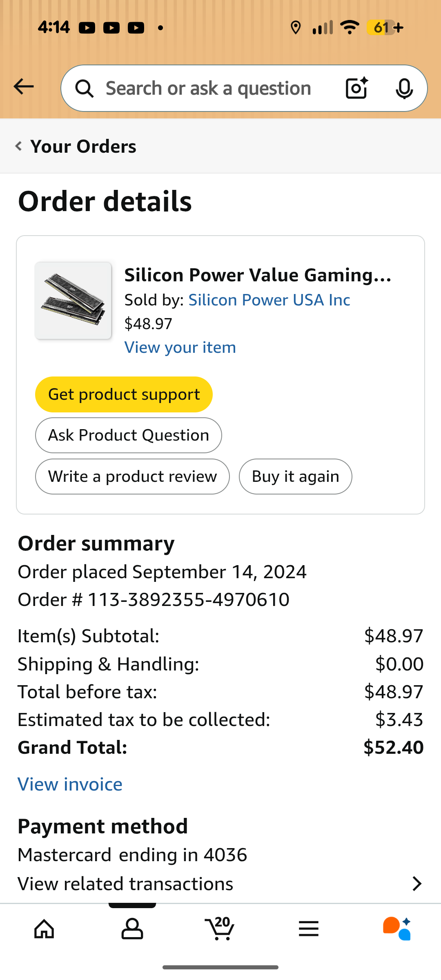Open the account profile tab icon
Image resolution: width=441 pixels, height=980 pixels.
(x=132, y=929)
